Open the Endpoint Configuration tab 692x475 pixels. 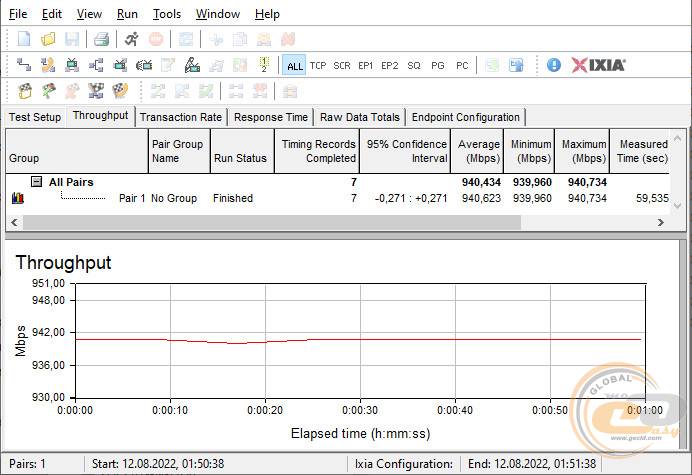466,117
